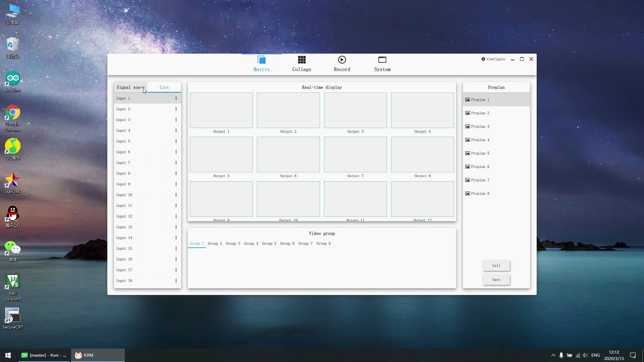Click the Save button
The height and width of the screenshot is (362, 644).
pyautogui.click(x=496, y=279)
